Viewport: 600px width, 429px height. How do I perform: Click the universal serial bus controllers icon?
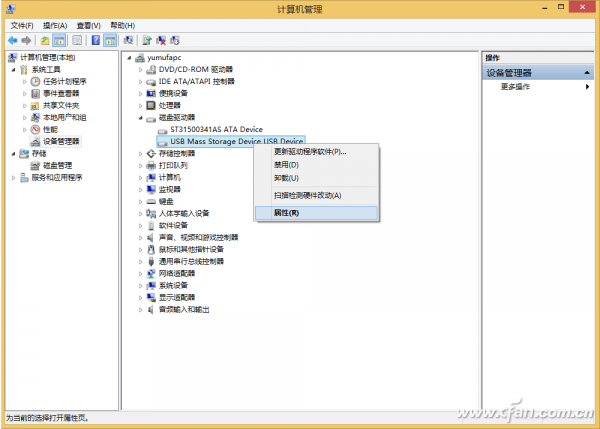click(x=151, y=261)
